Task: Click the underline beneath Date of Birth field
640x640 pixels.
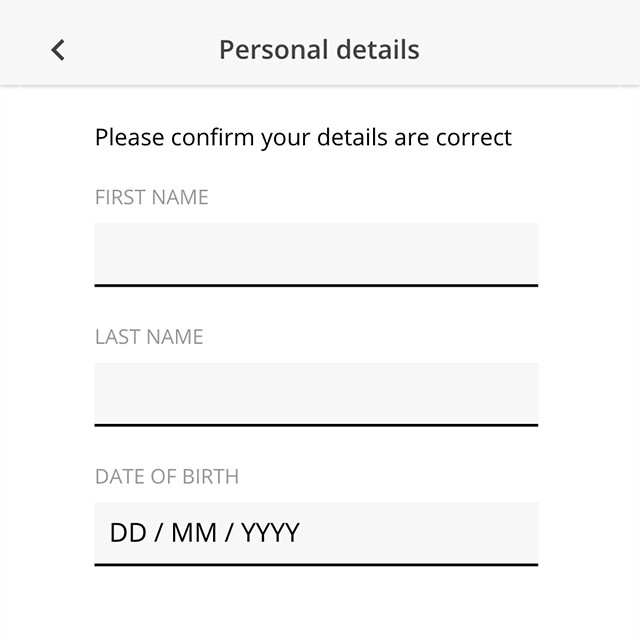Action: 316,564
